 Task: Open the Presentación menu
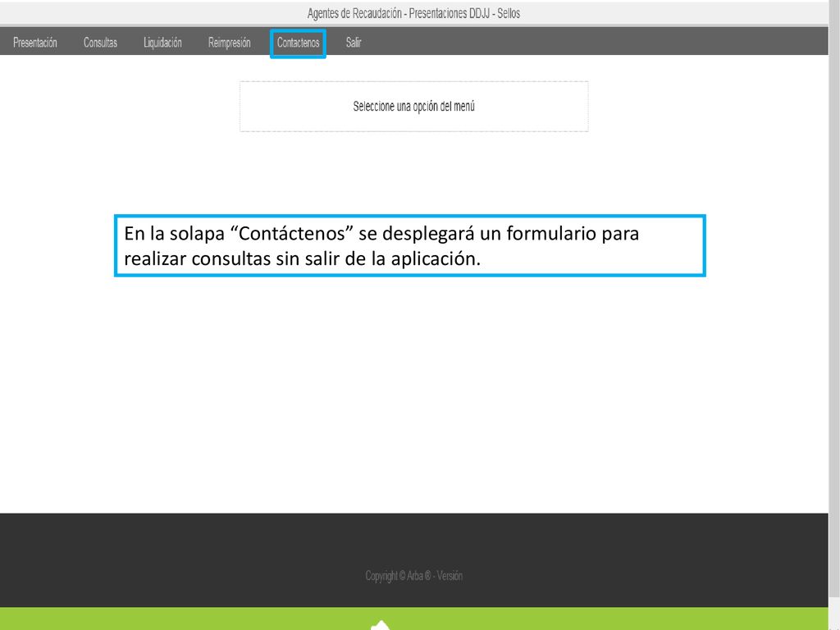pos(35,43)
